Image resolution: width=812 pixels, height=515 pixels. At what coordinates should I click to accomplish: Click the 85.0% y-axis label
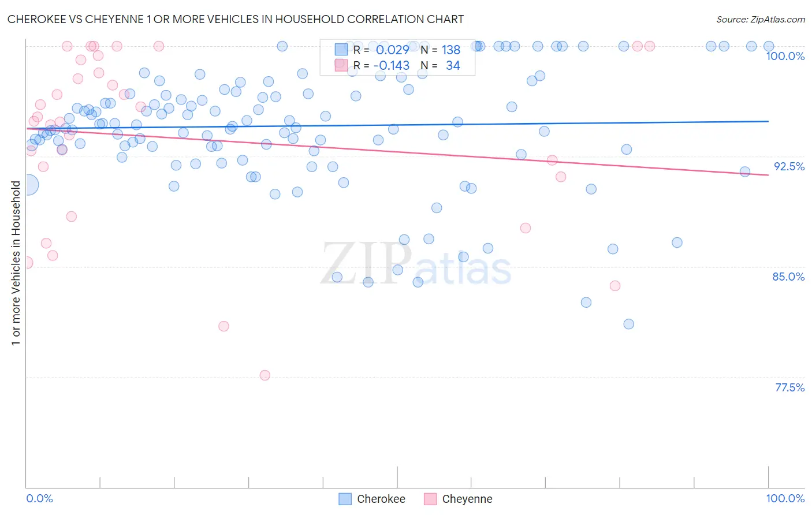788,277
